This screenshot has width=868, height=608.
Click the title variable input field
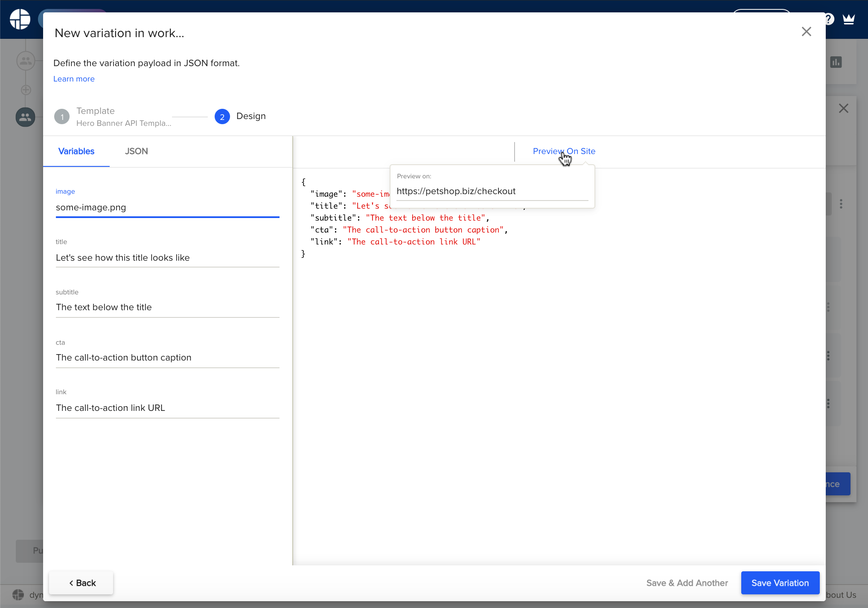click(167, 258)
